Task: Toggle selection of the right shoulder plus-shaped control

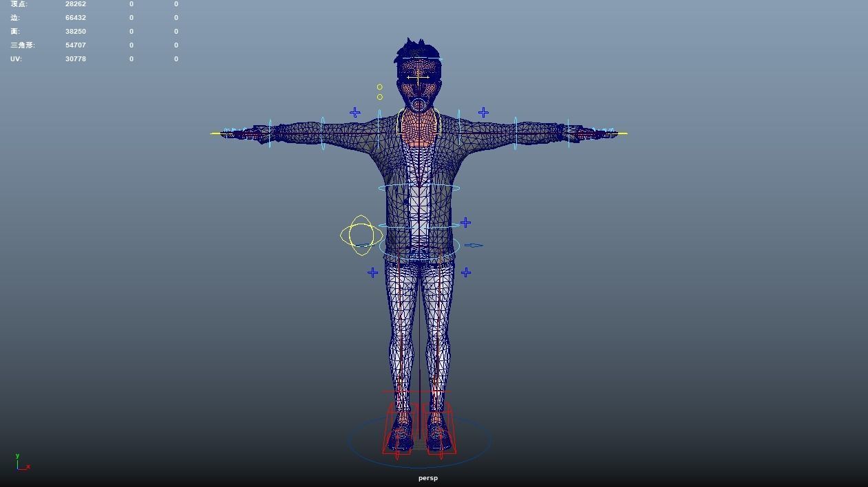Action: [x=483, y=111]
